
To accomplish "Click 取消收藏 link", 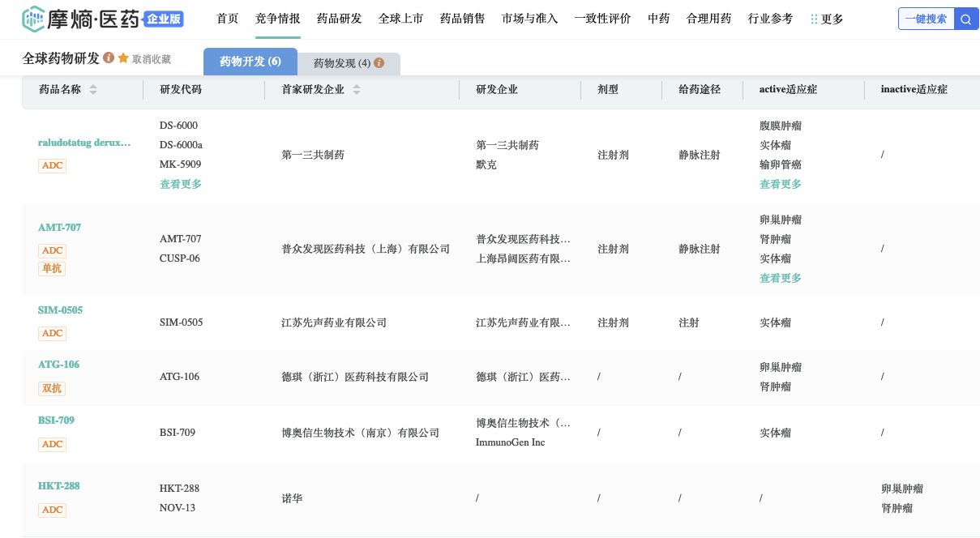I will pyautogui.click(x=152, y=59).
